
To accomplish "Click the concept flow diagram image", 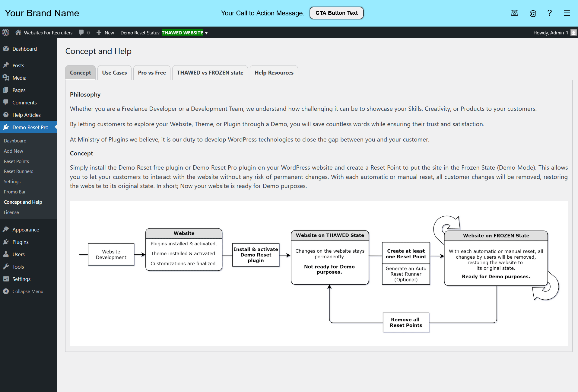I will (319, 273).
